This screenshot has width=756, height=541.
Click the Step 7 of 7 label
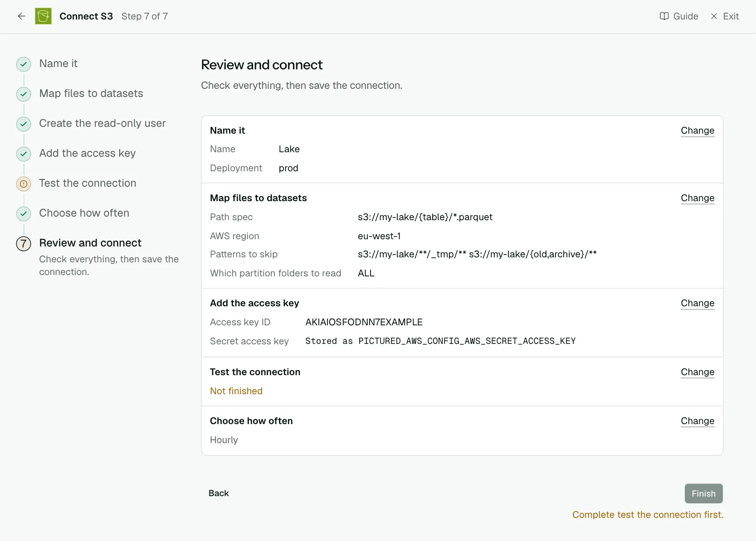[145, 16]
